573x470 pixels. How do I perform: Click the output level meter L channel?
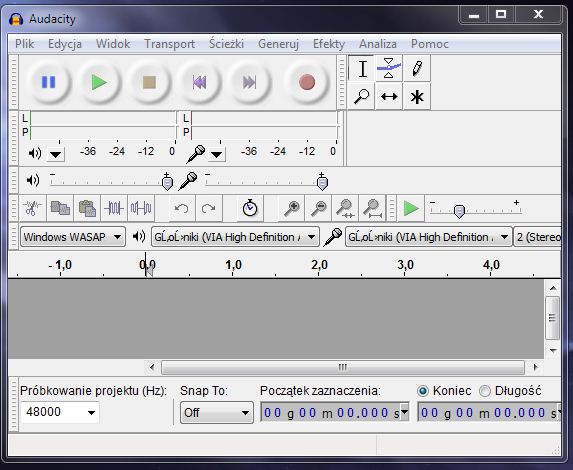[103, 118]
